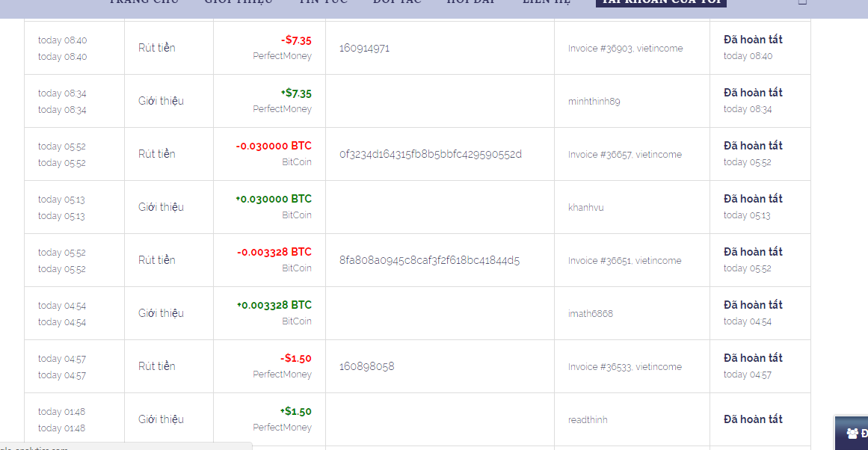Image resolution: width=868 pixels, height=450 pixels.
Task: Click Invoice #36903, vietincome note
Action: pyautogui.click(x=625, y=48)
